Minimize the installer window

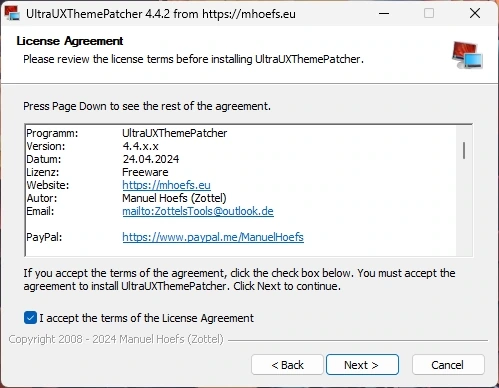click(x=384, y=13)
